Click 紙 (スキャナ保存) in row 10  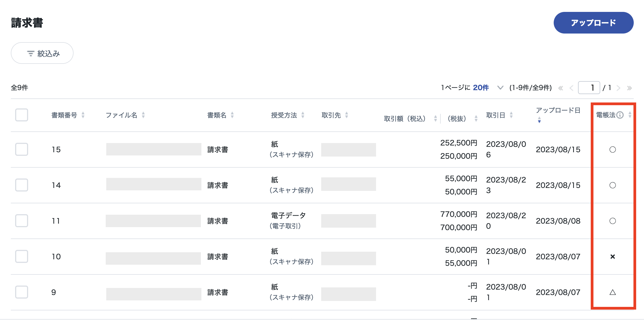[291, 256]
